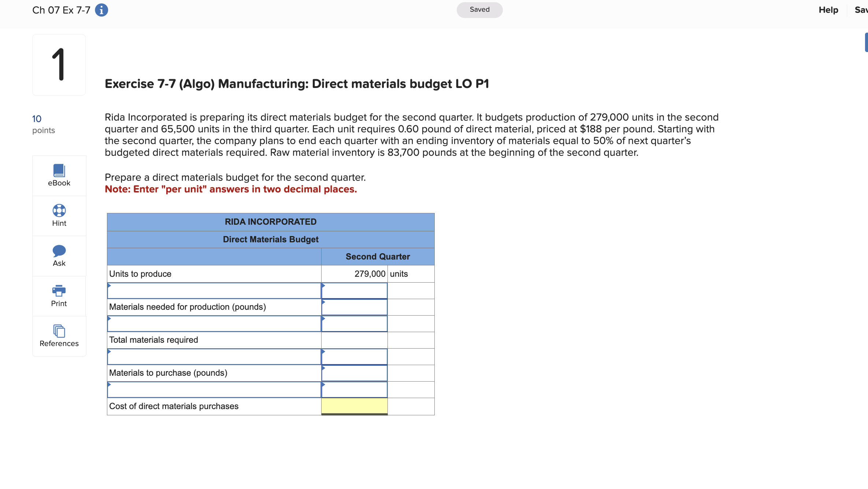Click the scrollbar at the right edge
This screenshot has height=489, width=868.
[x=866, y=42]
